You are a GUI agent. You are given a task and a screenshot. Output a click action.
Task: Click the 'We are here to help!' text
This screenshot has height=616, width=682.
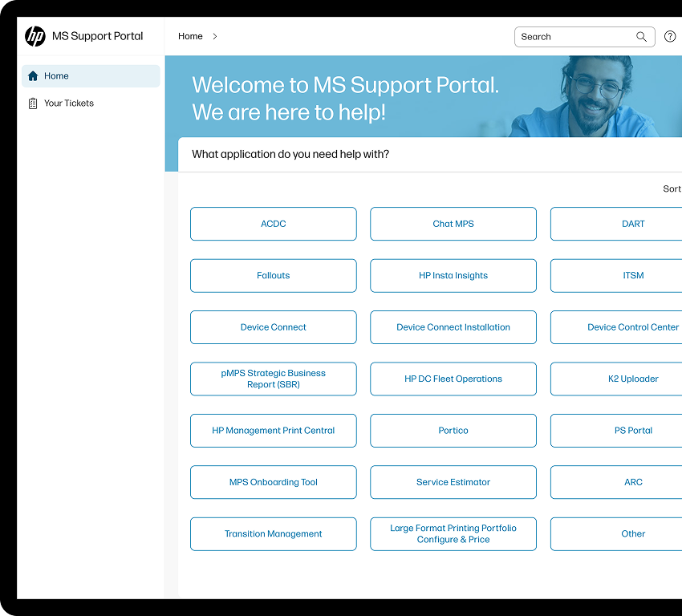coord(289,112)
